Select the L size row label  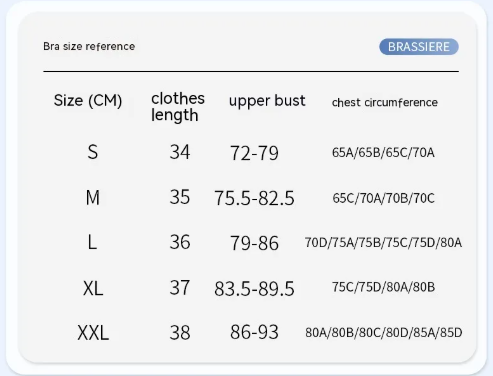pos(92,242)
